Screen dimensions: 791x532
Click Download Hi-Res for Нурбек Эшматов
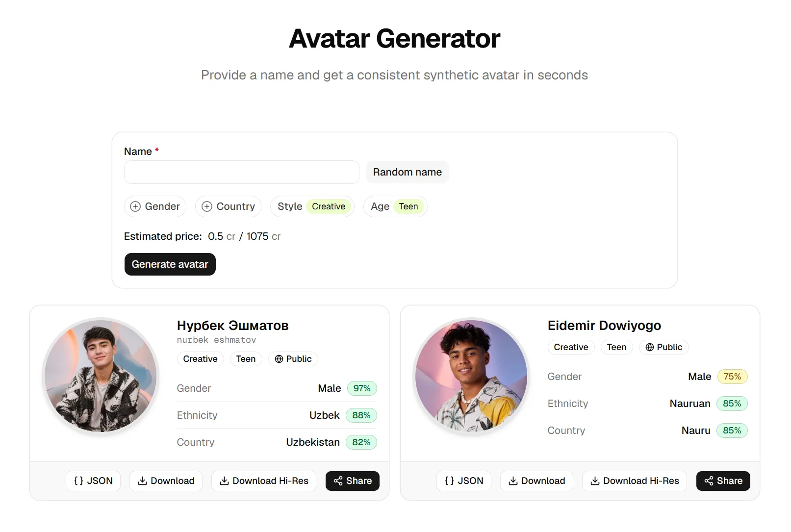pyautogui.click(x=264, y=481)
